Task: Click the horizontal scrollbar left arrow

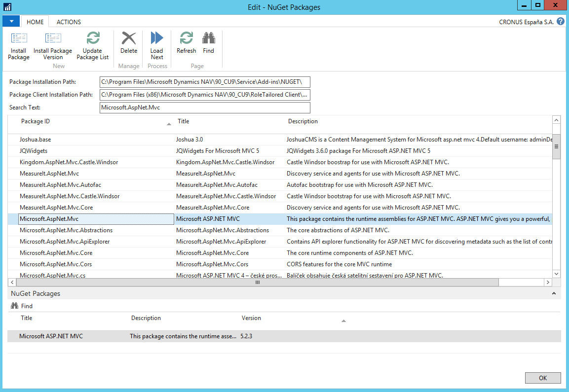Action: click(x=12, y=282)
